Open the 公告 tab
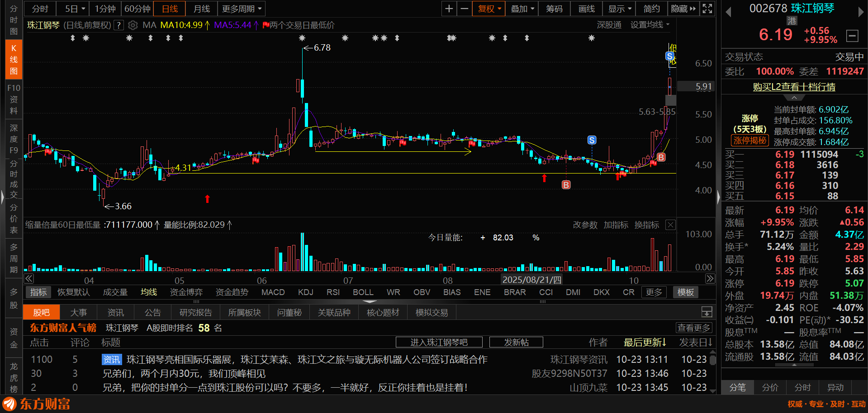The image size is (868, 413). pyautogui.click(x=152, y=312)
